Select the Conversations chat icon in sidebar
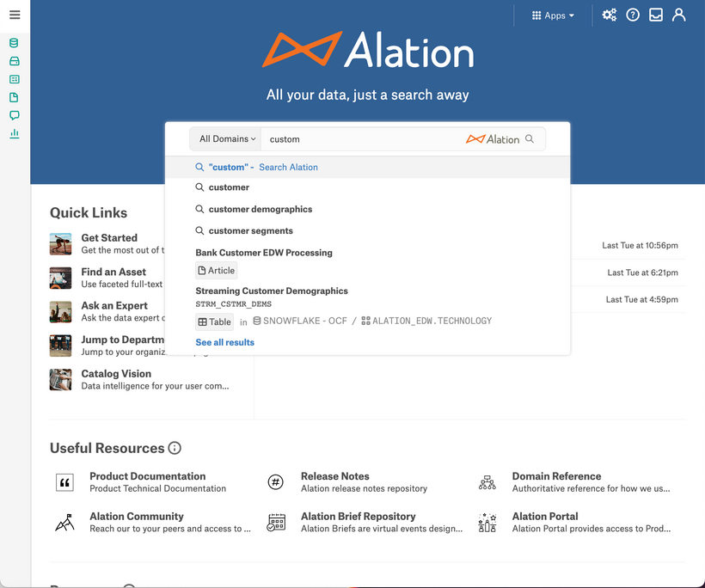The height and width of the screenshot is (588, 705). click(13, 115)
